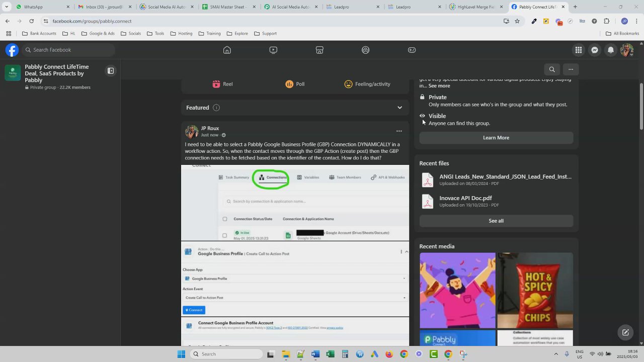This screenshot has height=362, width=644.
Task: Open Facebook Marketplace icon
Action: [x=319, y=50]
